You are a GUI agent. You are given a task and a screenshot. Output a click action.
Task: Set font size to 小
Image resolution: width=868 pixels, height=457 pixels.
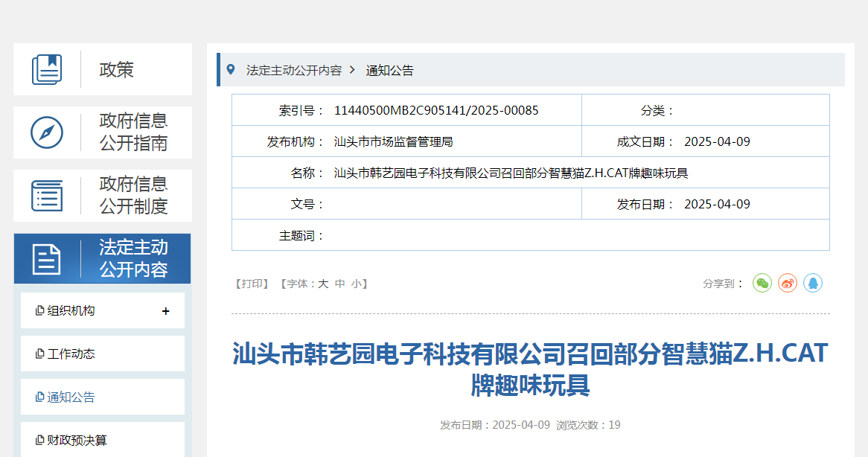[357, 284]
